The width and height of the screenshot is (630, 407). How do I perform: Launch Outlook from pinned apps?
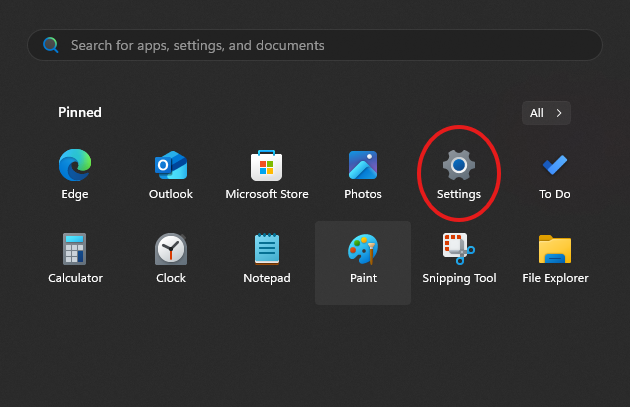(171, 174)
